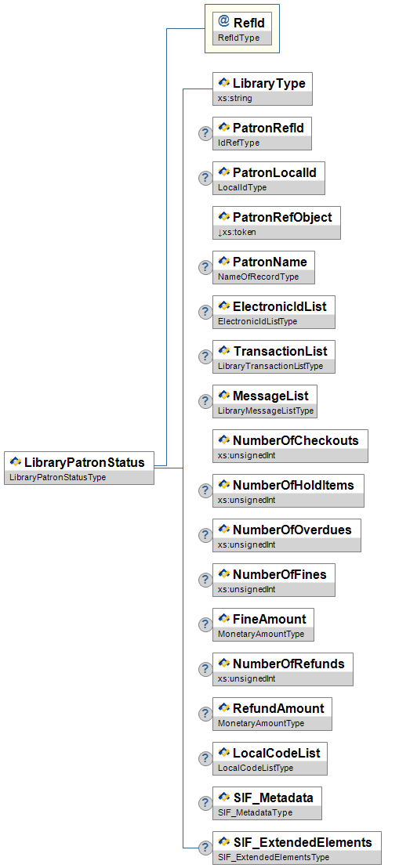Image resolution: width=399 pixels, height=868 pixels.
Task: Click the LocalCodeListType type label
Action: (x=256, y=768)
